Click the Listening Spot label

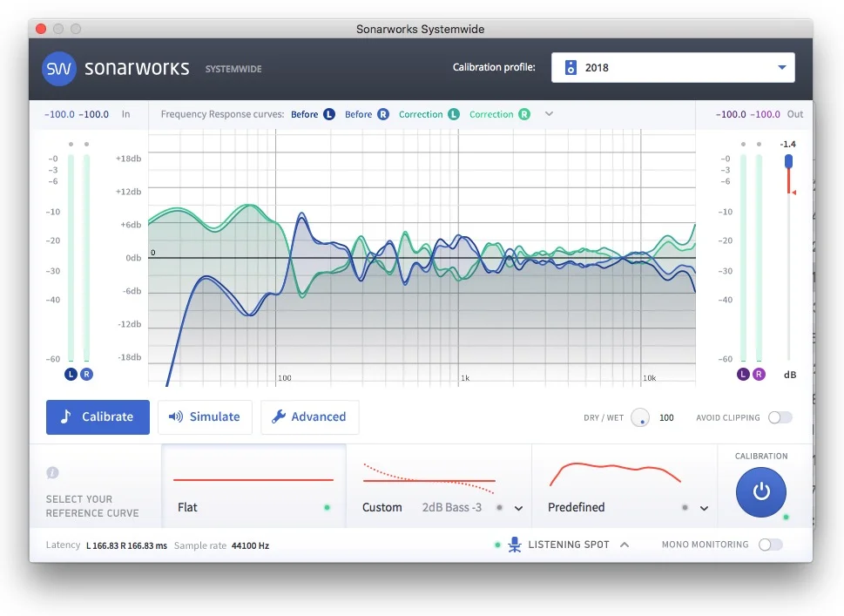pos(569,545)
